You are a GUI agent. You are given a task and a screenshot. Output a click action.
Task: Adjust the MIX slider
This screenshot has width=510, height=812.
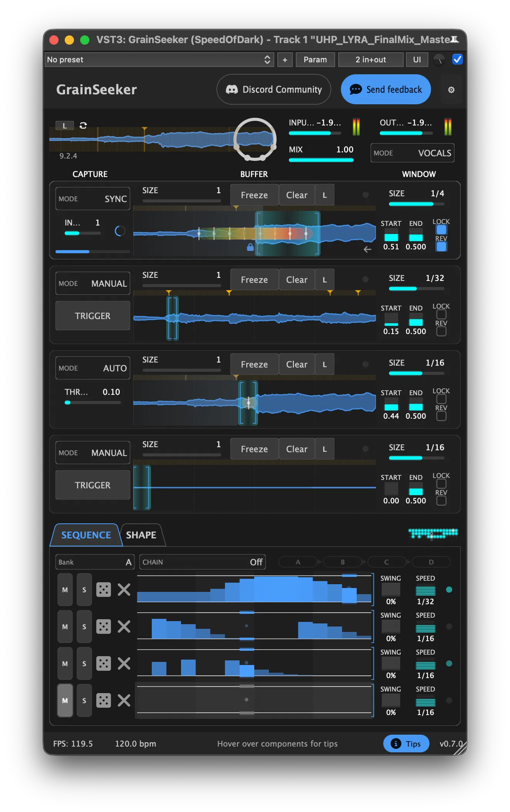[321, 160]
